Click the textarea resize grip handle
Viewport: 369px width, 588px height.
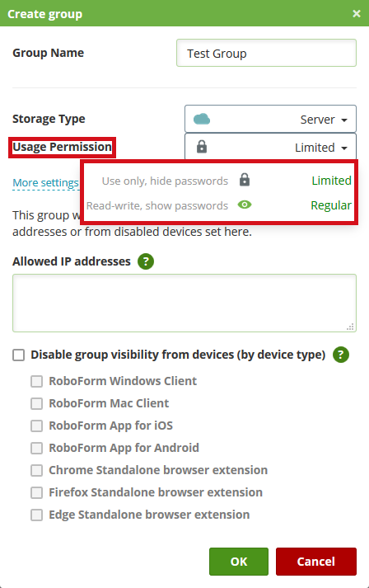click(350, 327)
